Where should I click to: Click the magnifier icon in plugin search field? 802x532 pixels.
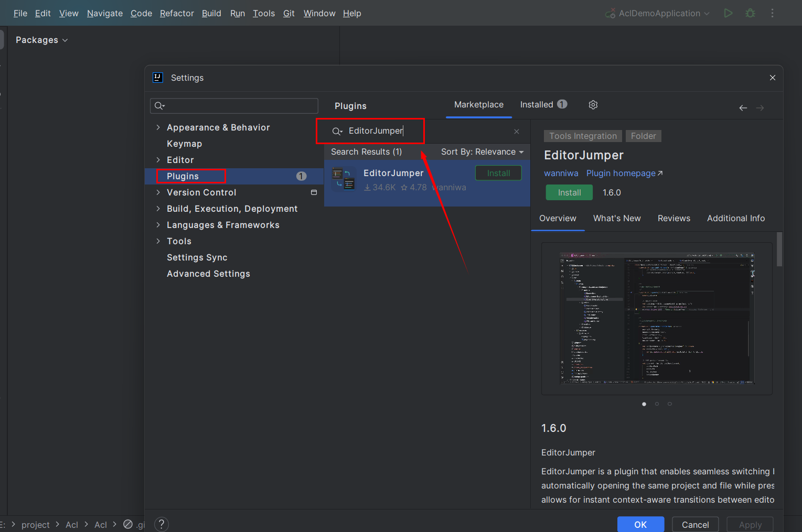(x=337, y=132)
